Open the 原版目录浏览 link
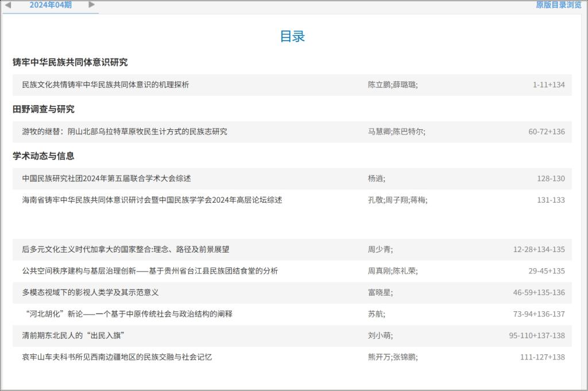 558,5
